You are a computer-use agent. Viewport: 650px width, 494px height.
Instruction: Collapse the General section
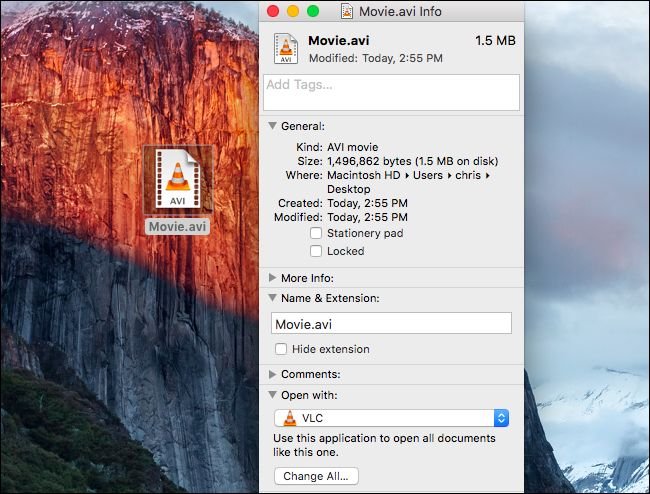[x=273, y=126]
